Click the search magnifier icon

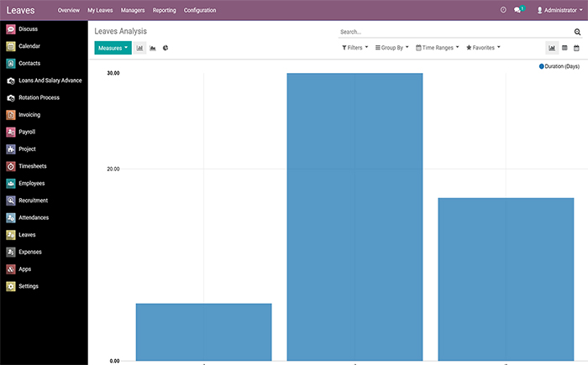tap(577, 32)
